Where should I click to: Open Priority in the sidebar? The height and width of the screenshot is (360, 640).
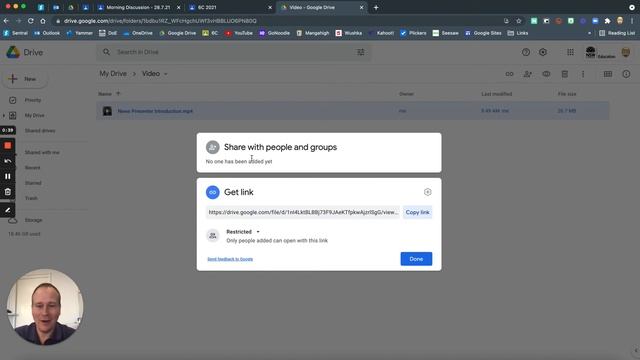[x=33, y=100]
